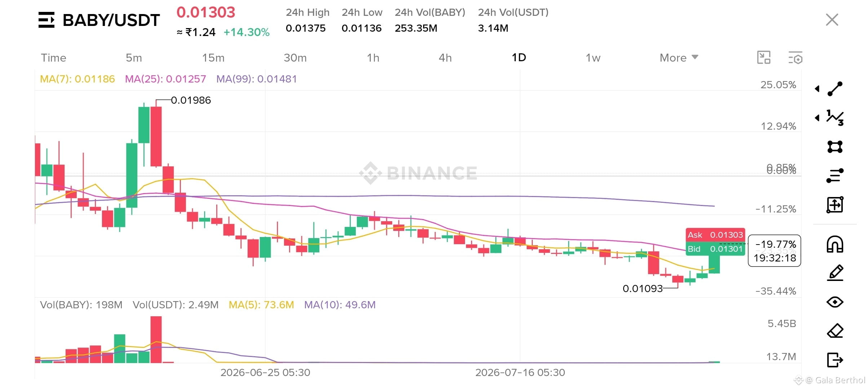Click the MA(7) indicator label
The height and width of the screenshot is (389, 868).
pyautogui.click(x=77, y=79)
